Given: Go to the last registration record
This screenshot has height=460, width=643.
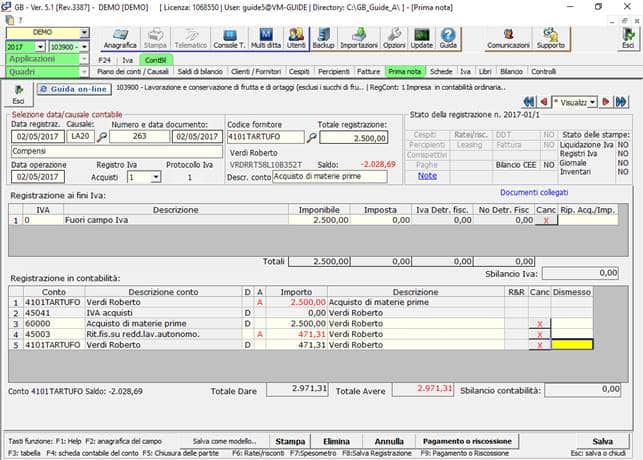Looking at the screenshot, I should 621,102.
